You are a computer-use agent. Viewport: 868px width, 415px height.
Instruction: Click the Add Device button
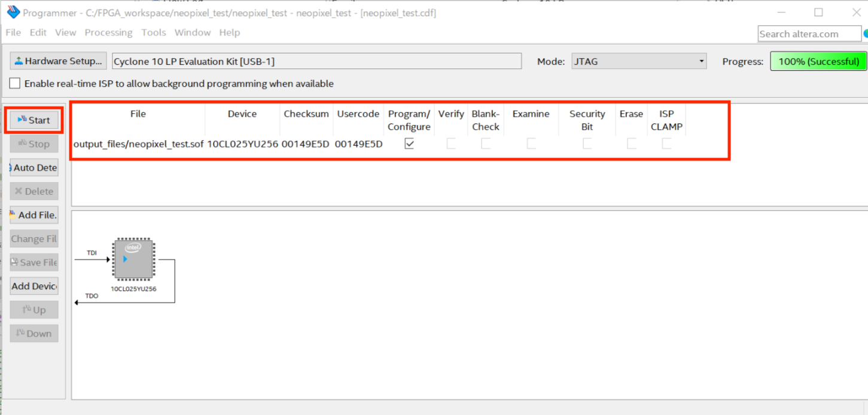click(34, 286)
